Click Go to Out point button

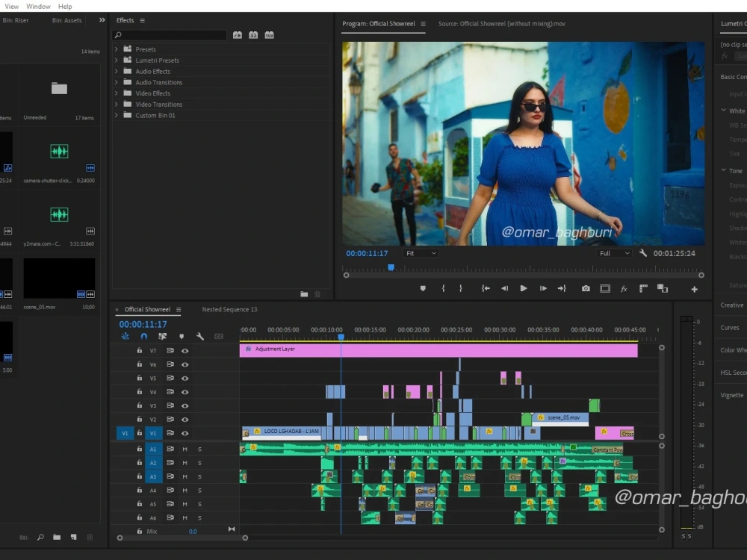[562, 288]
